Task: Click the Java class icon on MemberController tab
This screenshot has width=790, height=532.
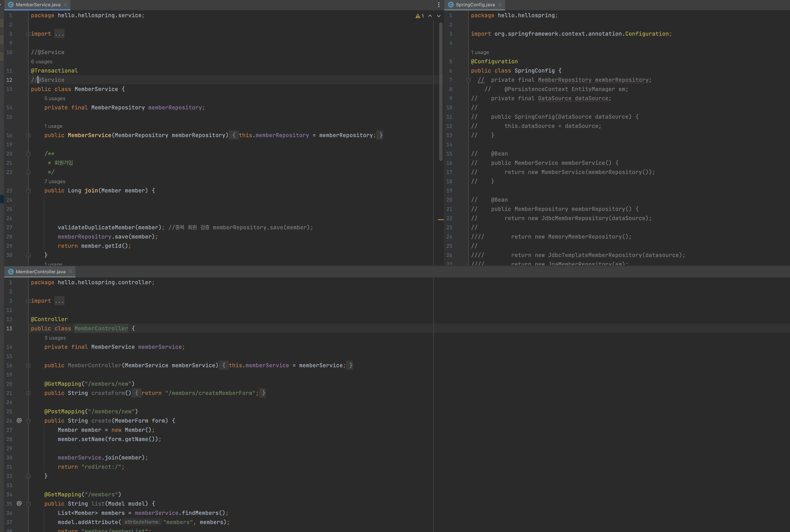Action: coord(11,272)
